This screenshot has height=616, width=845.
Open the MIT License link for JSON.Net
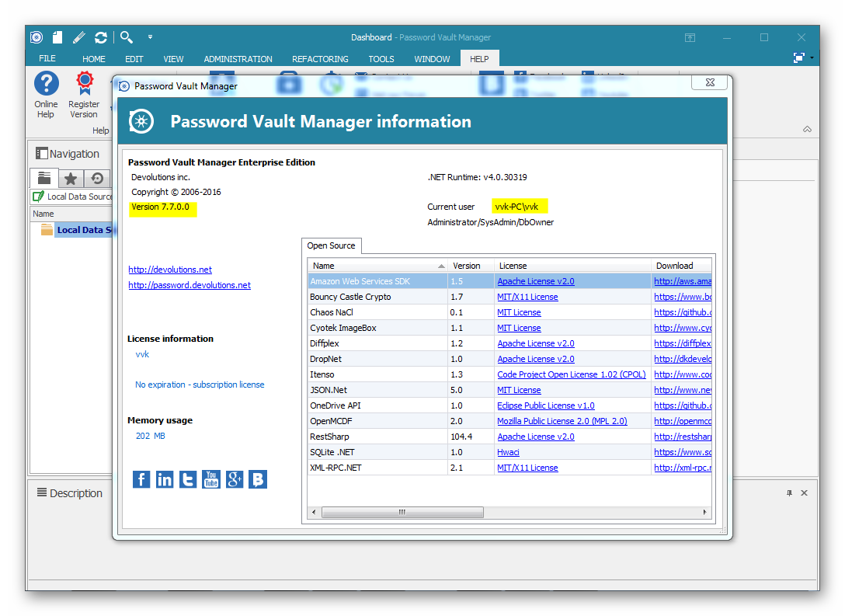click(x=519, y=390)
